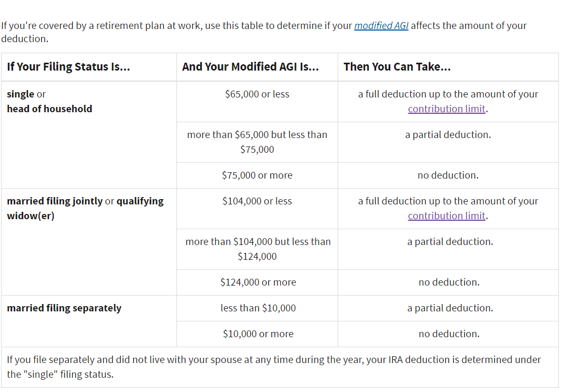Click the '$65,000 or less' cell
The width and height of the screenshot is (561, 392).
pyautogui.click(x=257, y=102)
